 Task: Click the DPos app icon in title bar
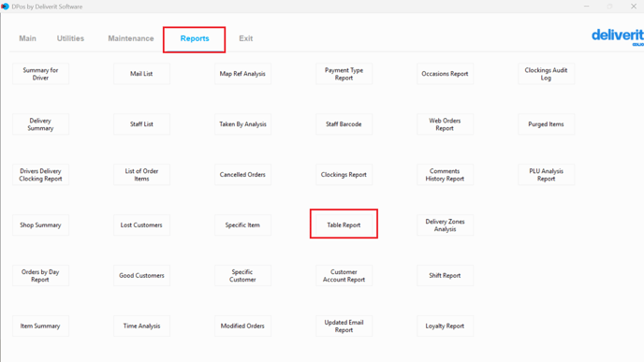(5, 7)
